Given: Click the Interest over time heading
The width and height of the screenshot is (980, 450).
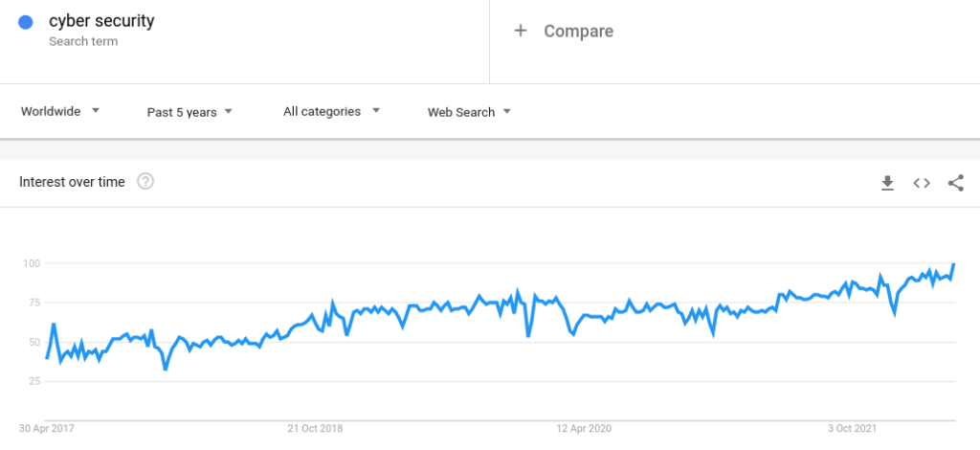Looking at the screenshot, I should pyautogui.click(x=72, y=182).
